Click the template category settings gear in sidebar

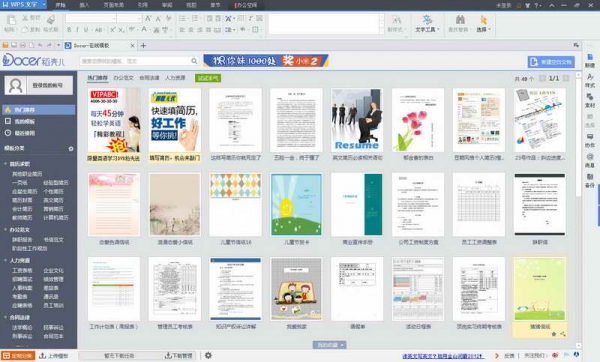71,148
